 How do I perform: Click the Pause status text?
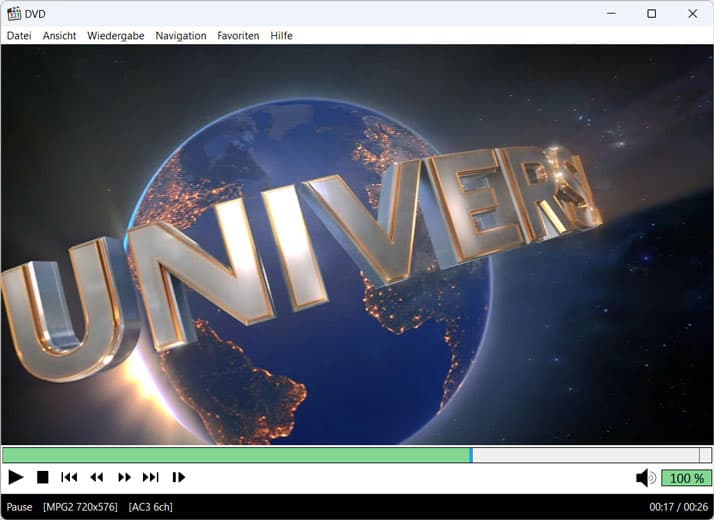pos(19,507)
